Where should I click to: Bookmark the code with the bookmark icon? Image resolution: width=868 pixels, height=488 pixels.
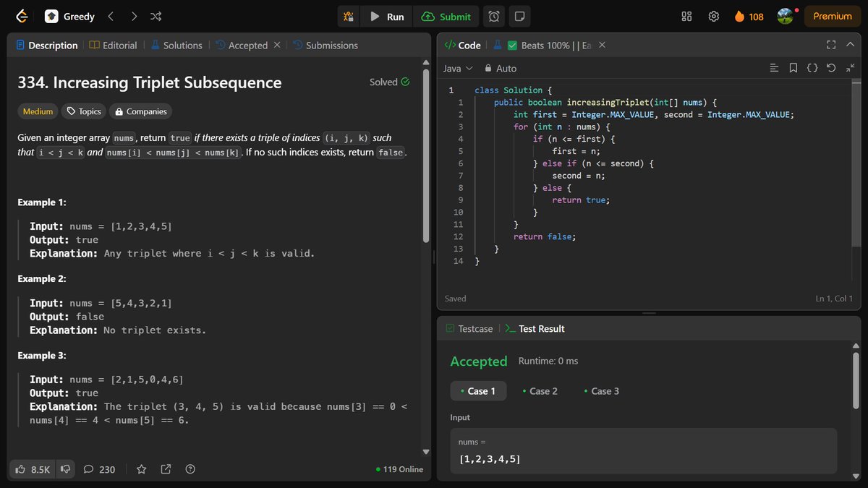click(x=793, y=67)
